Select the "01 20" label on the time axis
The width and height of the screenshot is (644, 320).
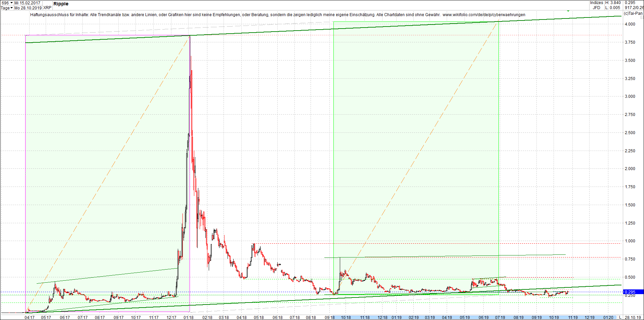tap(609, 317)
